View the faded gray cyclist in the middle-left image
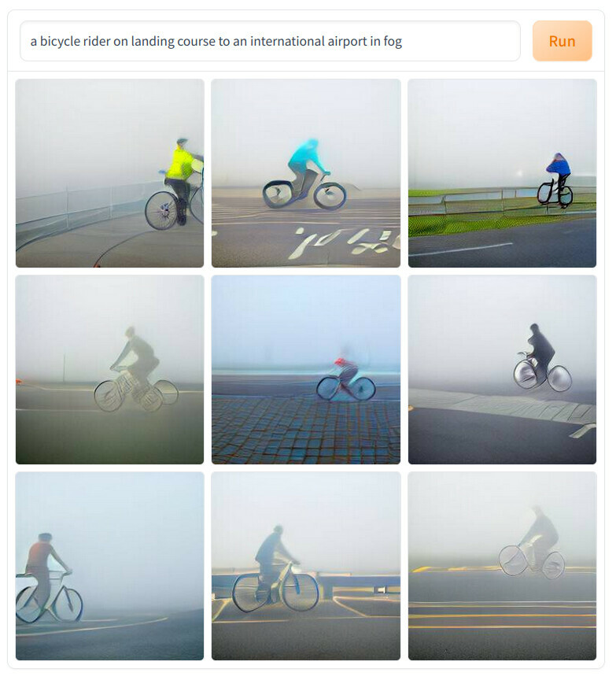Image resolution: width=616 pixels, height=680 pixels. coord(109,369)
